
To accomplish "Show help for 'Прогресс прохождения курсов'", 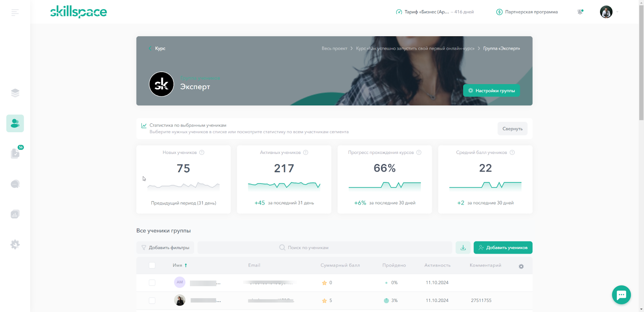I will (x=419, y=152).
